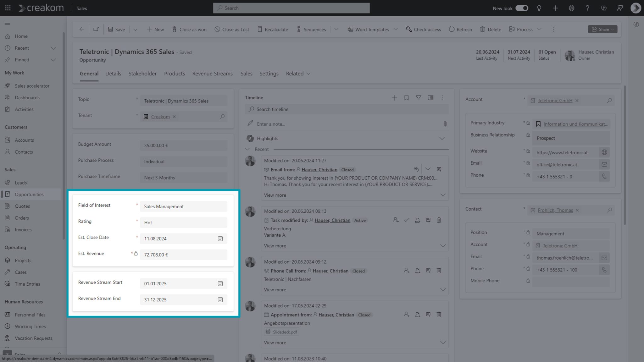Open Quotes in the sidebar
The image size is (644, 362).
[x=22, y=206]
